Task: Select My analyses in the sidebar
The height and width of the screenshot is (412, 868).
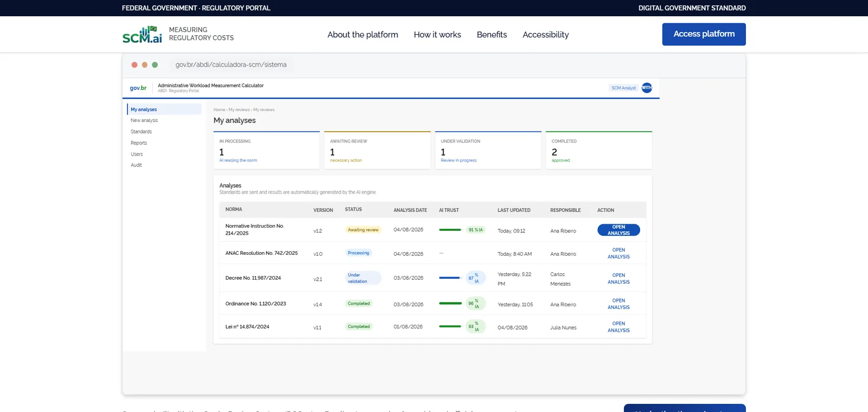Action: pyautogui.click(x=164, y=110)
